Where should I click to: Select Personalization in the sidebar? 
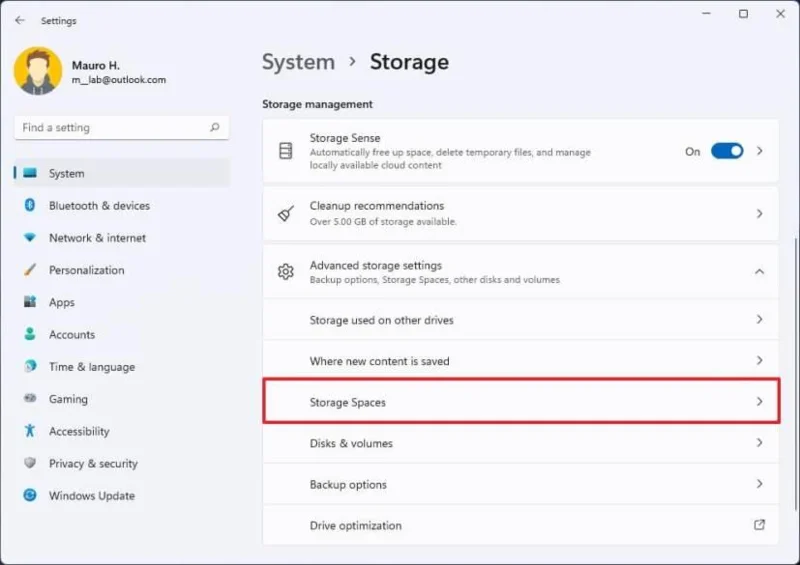tap(122, 269)
